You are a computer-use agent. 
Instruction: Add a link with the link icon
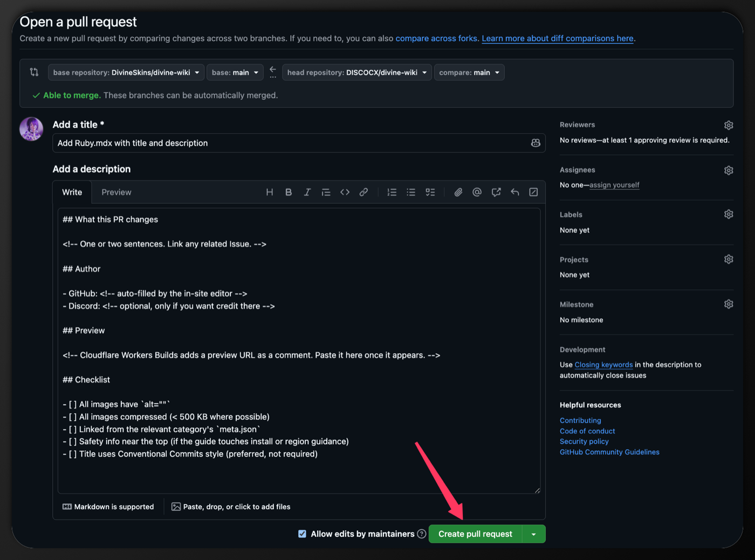pos(363,192)
